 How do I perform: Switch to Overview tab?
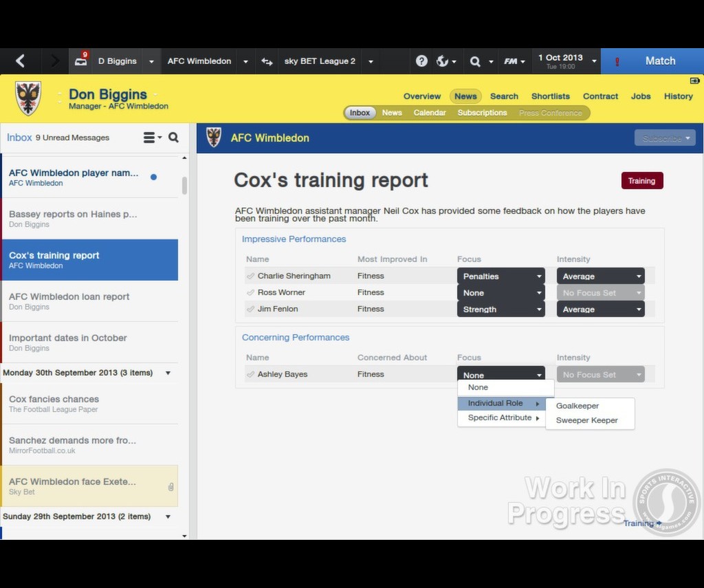[421, 96]
